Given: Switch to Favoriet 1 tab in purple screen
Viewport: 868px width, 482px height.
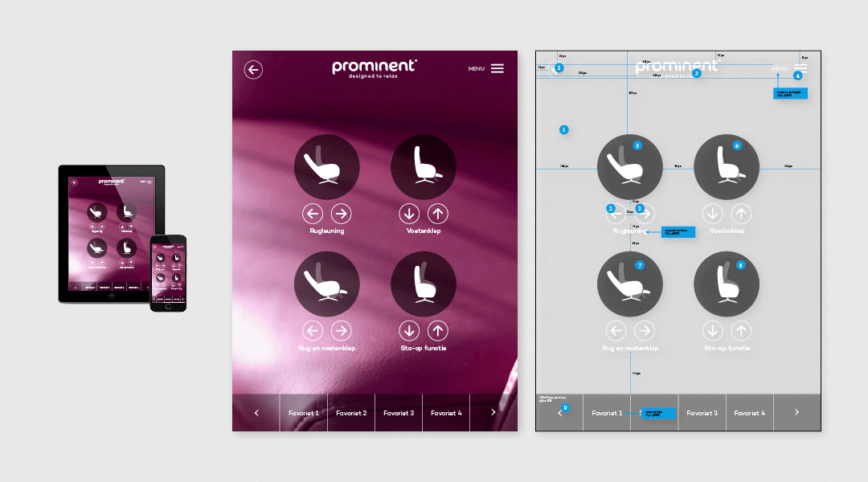Looking at the screenshot, I should click(x=304, y=413).
